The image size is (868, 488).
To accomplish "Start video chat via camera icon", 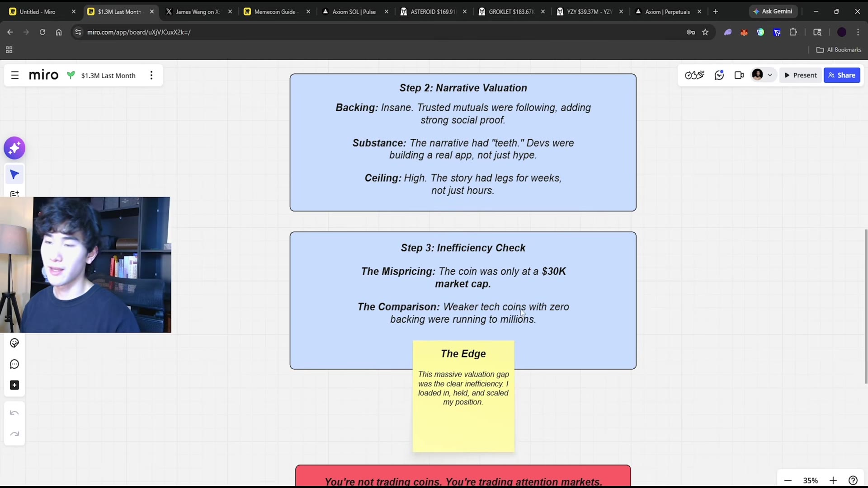I will pos(739,75).
